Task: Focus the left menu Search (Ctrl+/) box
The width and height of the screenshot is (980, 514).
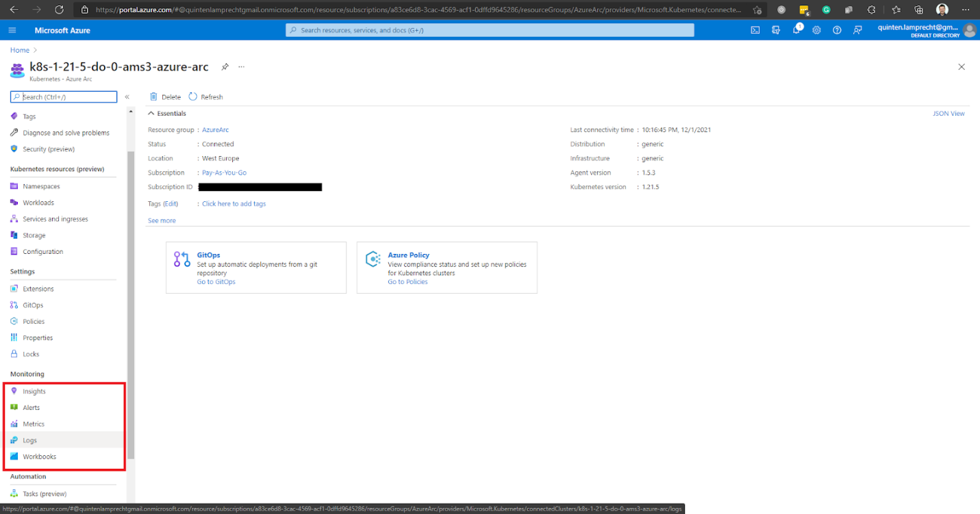Action: coord(64,97)
